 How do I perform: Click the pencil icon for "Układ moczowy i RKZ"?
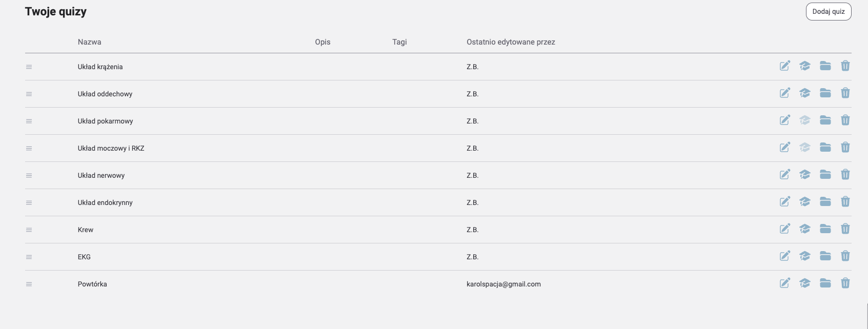coord(784,148)
